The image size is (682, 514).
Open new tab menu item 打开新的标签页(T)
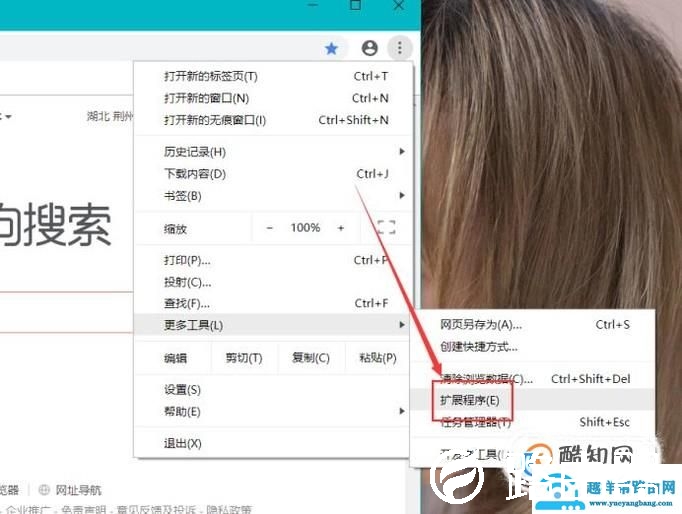point(273,77)
